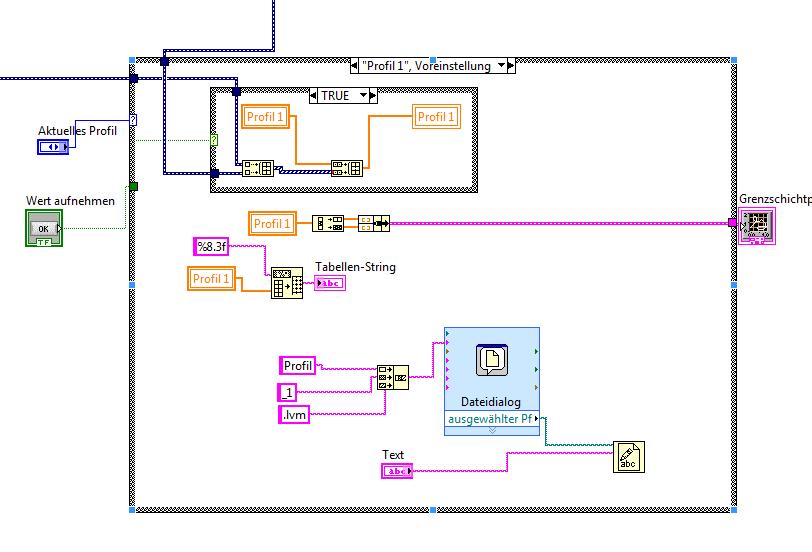Click the TRUE case label text
Image resolution: width=812 pixels, height=552 pixels.
pos(336,95)
